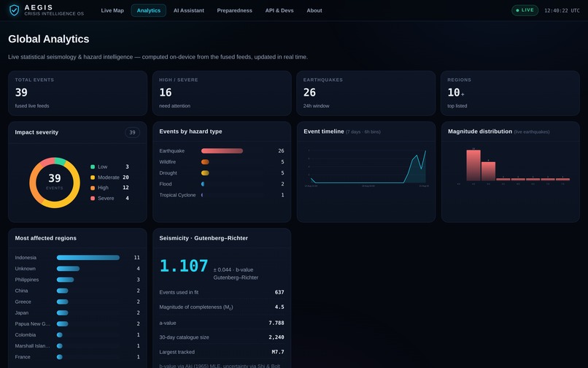Click the Tropical Cyclone row label
The image size is (588, 368).
[177, 195]
